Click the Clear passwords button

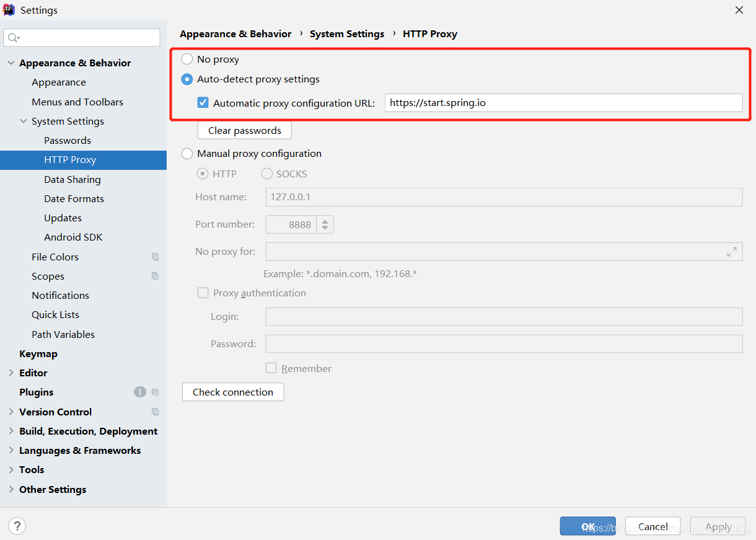245,130
